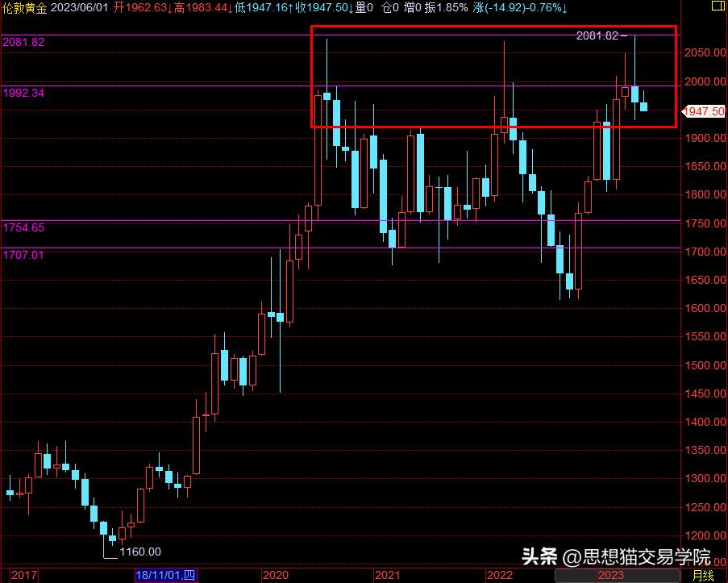The image size is (728, 583).
Task: Select the 1992.34 purple line label
Action: point(23,93)
